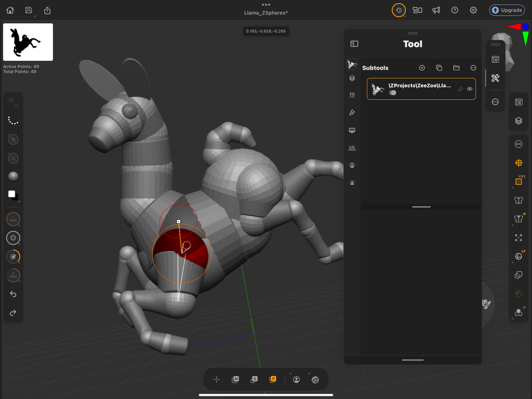
Task: Select the Material sphere preview
Action: point(13,177)
